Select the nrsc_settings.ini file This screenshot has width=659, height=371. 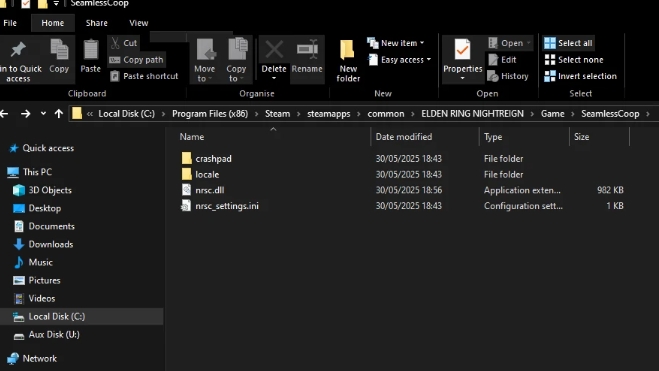tap(227, 206)
